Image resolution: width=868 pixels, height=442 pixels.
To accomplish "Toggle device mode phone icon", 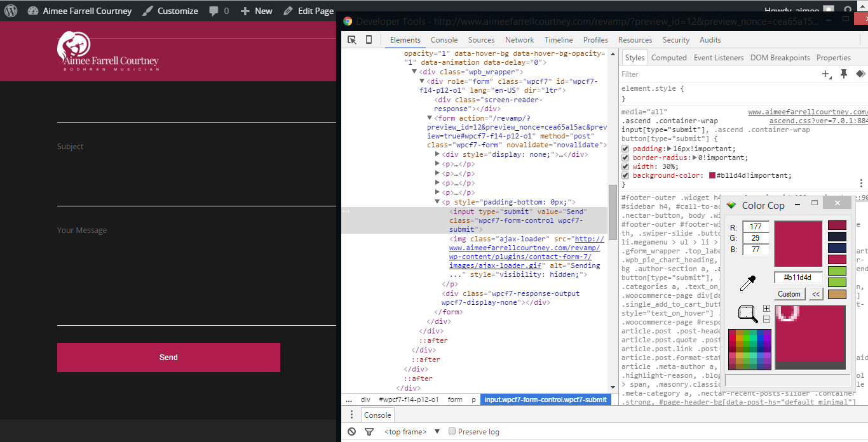I will (x=369, y=40).
